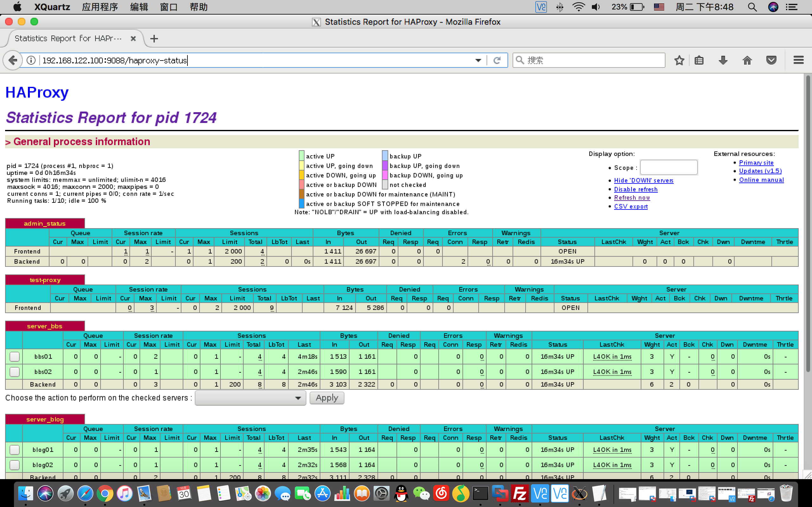The width and height of the screenshot is (812, 507).
Task: Click the Firefox back arrow button
Action: click(x=13, y=60)
